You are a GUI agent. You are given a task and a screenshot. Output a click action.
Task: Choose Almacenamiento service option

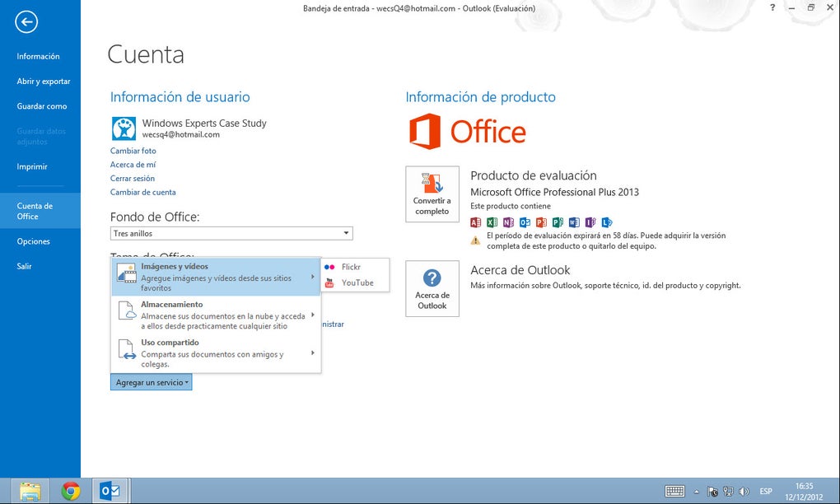pos(216,315)
